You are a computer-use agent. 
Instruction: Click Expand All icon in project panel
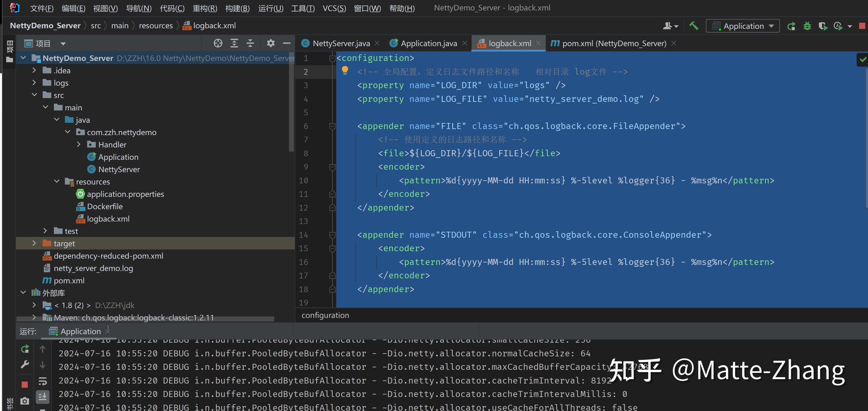point(234,43)
